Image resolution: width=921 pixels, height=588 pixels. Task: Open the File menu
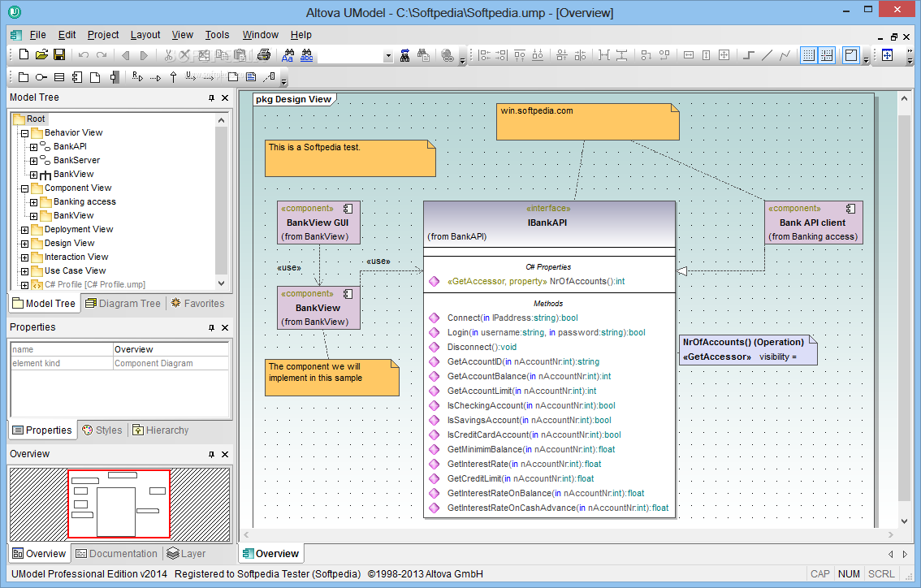pos(37,35)
